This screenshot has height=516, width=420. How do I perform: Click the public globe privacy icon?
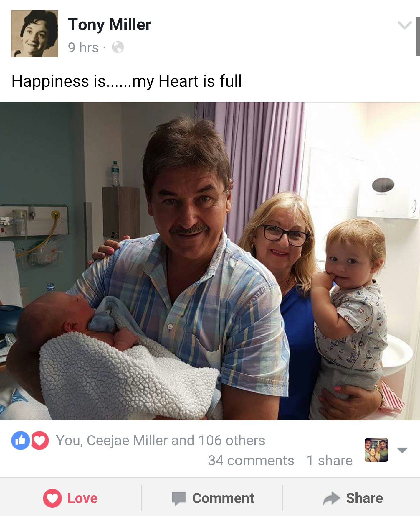click(x=118, y=47)
